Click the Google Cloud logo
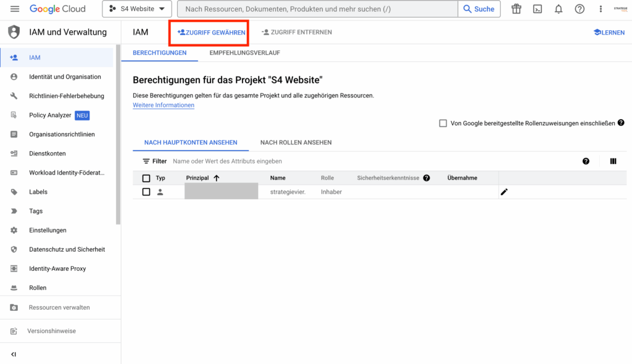This screenshot has width=632, height=364. point(57,9)
